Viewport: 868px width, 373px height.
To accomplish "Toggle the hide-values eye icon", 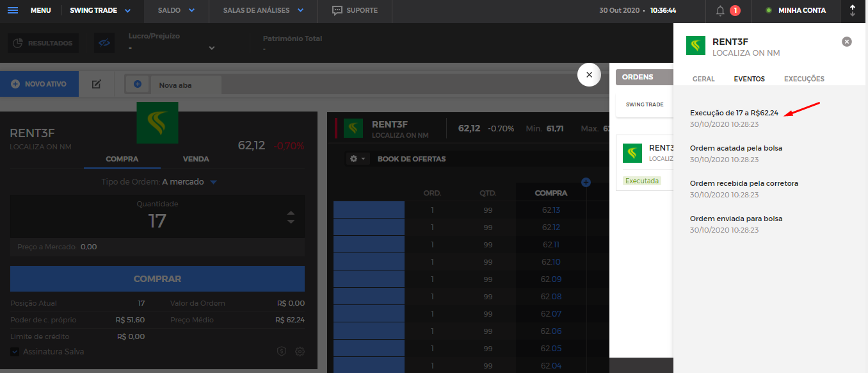I will [x=104, y=43].
